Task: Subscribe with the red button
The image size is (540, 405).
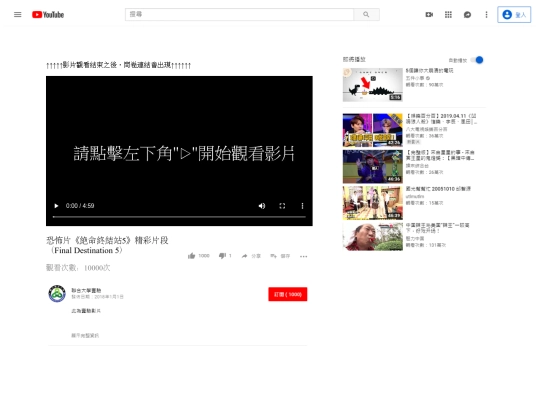Action: (288, 294)
